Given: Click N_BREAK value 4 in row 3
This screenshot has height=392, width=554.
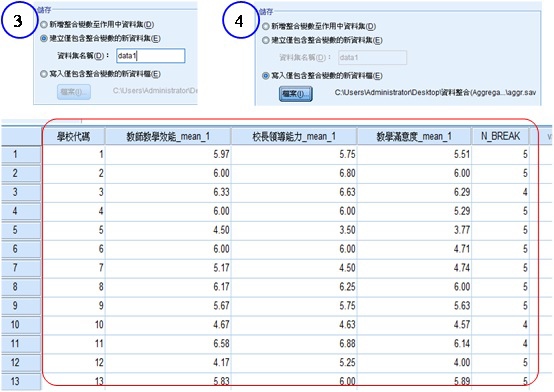Looking at the screenshot, I should point(500,192).
